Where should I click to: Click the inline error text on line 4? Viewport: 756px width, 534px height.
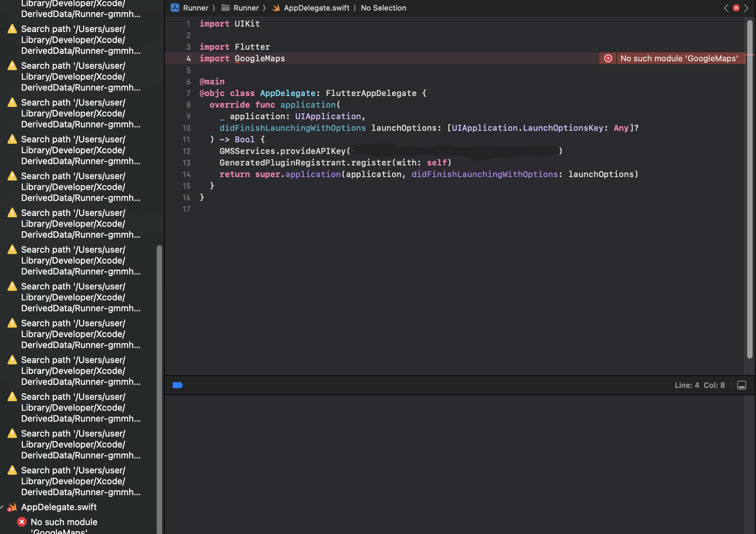679,59
